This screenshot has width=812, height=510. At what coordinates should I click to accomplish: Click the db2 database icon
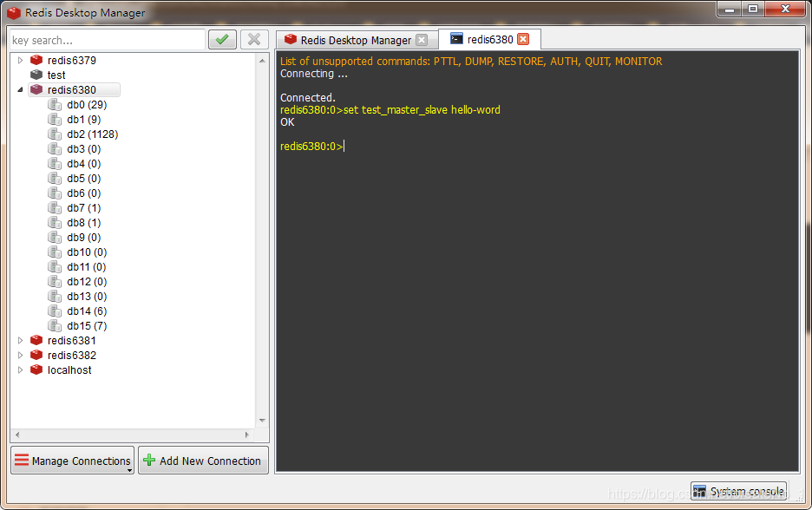pos(55,134)
